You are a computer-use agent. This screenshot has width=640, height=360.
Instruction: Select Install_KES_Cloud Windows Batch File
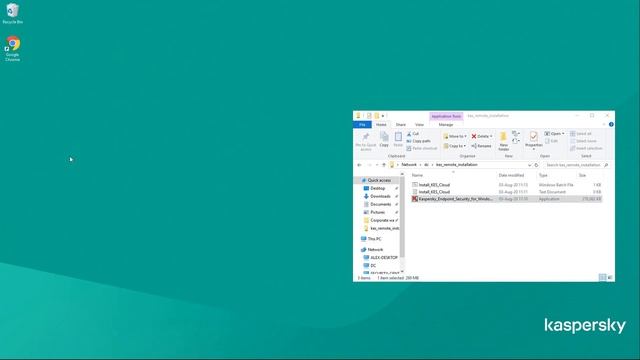506,185
